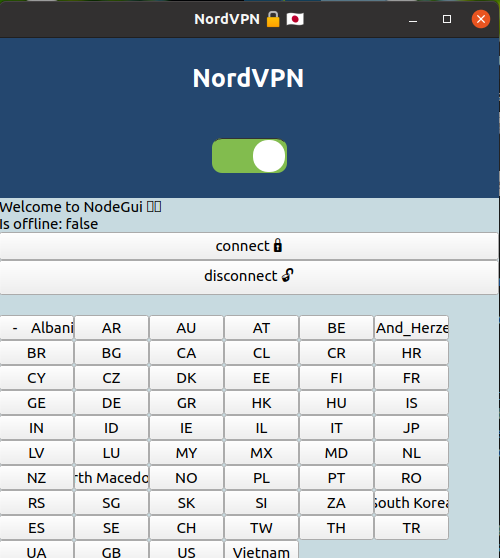Connect to AR server
The width and height of the screenshot is (500, 558).
click(111, 328)
